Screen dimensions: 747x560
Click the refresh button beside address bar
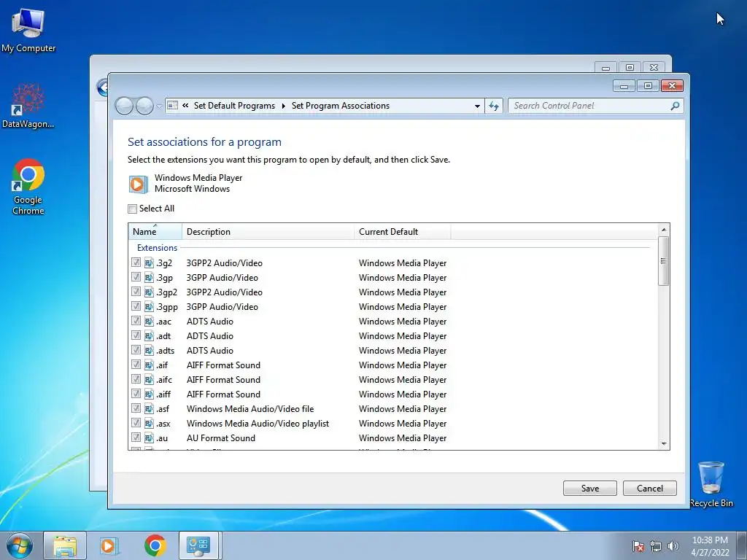(x=494, y=106)
